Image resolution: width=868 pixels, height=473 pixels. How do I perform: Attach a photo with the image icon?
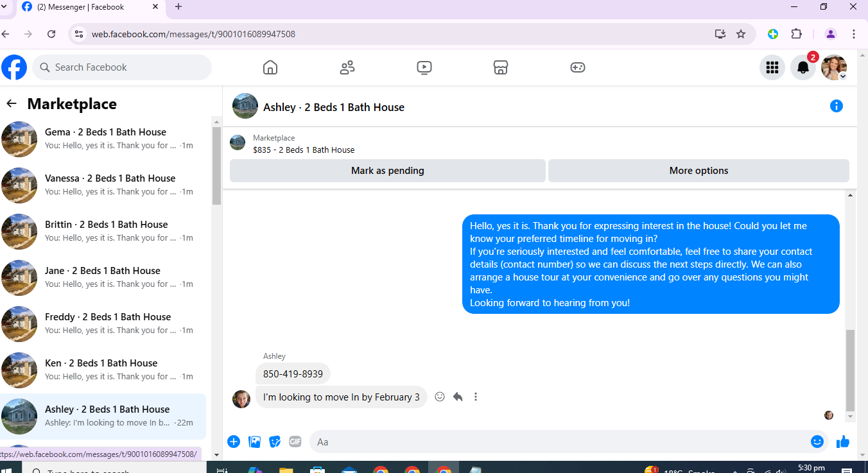point(254,442)
